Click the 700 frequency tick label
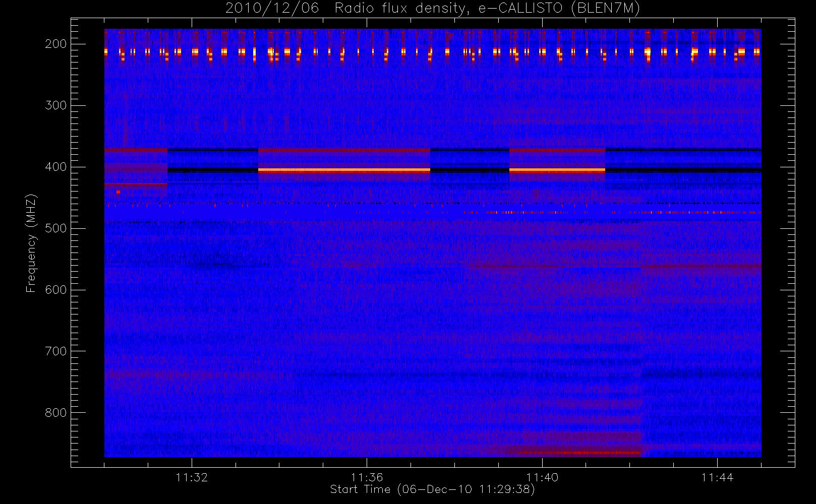This screenshot has height=504, width=816. (55, 351)
